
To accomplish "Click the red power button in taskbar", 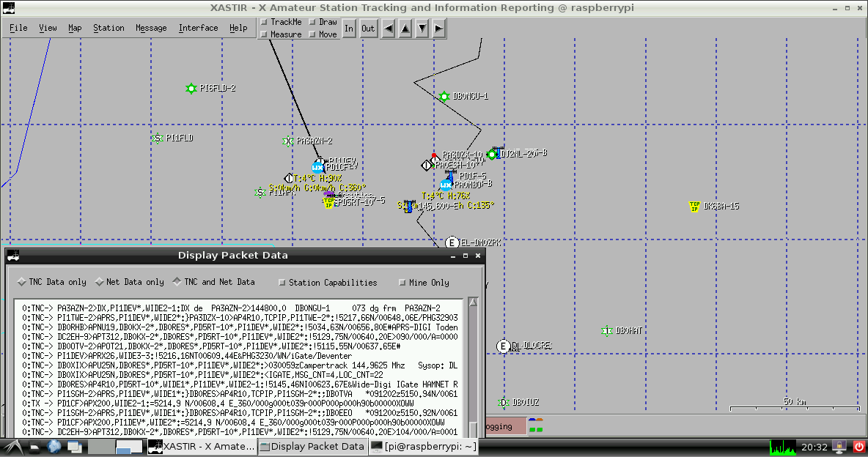I will 859,446.
